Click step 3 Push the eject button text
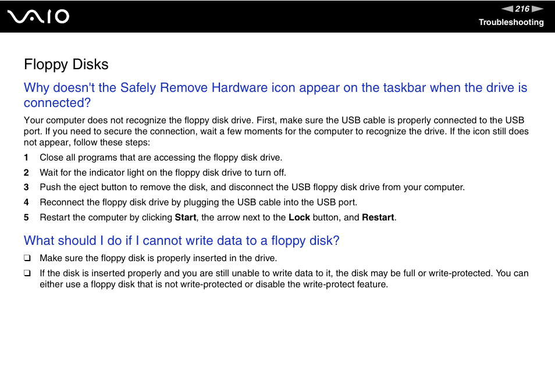This screenshot has height=392, width=555. point(252,187)
